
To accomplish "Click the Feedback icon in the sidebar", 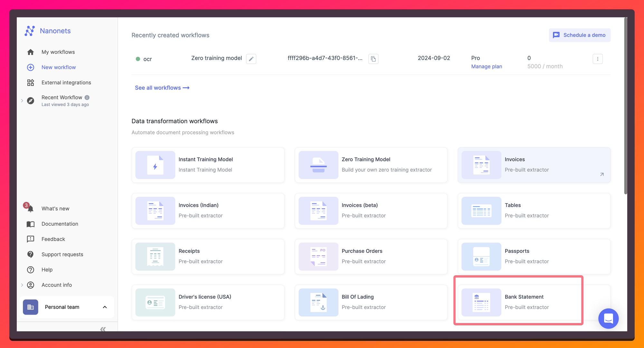I will coord(31,239).
